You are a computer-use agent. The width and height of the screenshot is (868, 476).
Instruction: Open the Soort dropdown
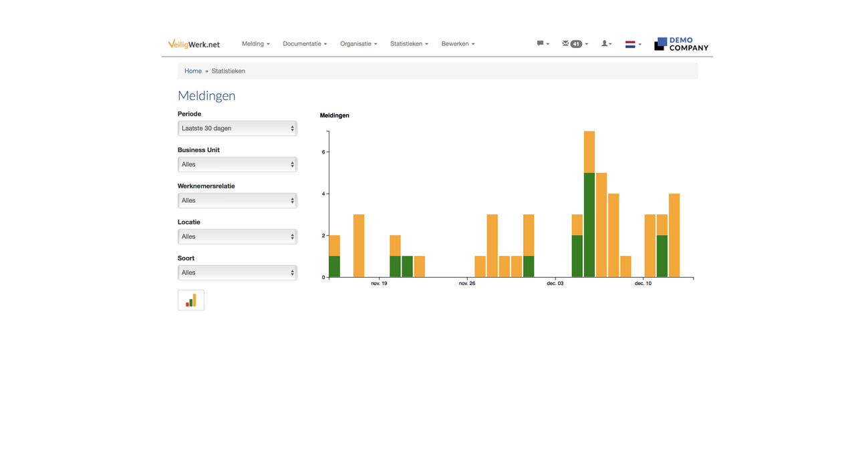(237, 272)
